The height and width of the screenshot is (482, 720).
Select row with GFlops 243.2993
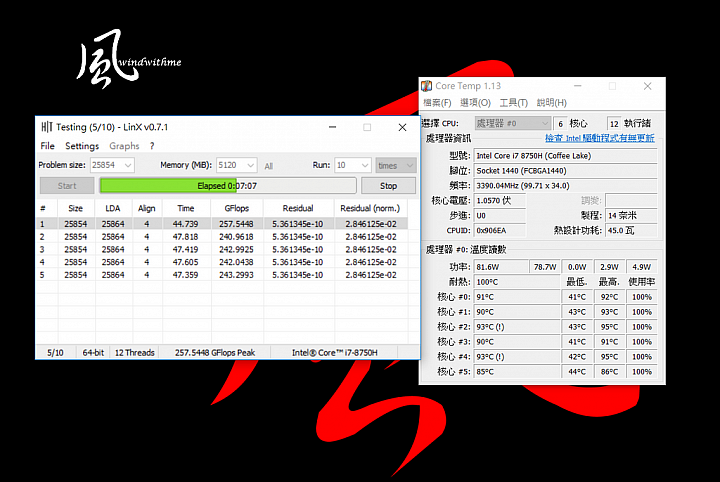point(222,275)
